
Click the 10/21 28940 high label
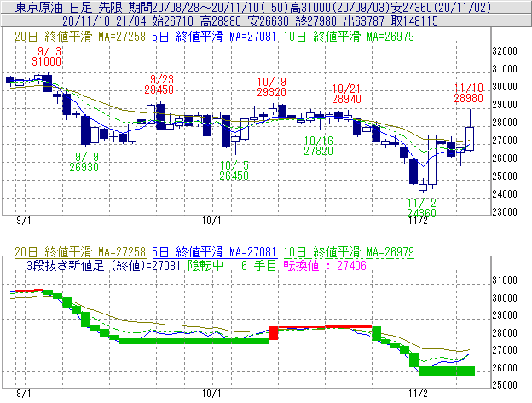[346, 94]
